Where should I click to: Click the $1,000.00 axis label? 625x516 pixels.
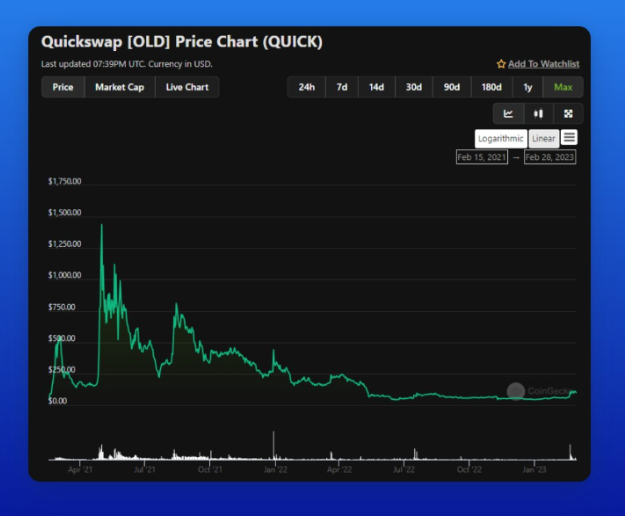click(x=65, y=275)
